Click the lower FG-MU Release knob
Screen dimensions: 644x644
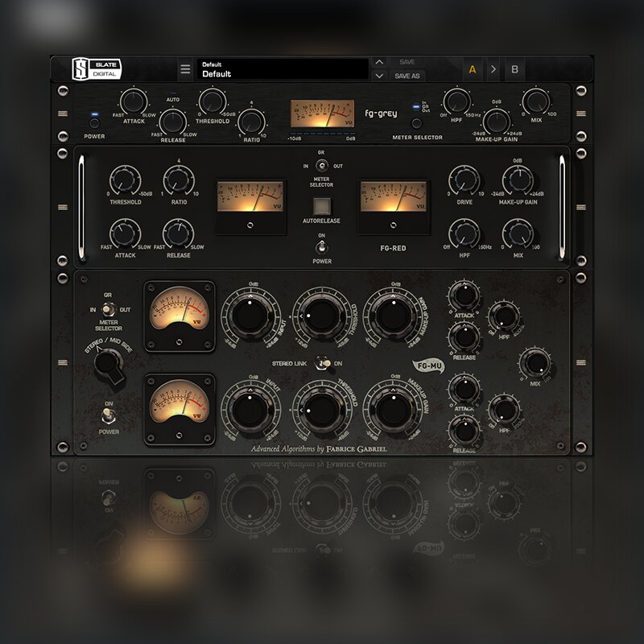464,431
